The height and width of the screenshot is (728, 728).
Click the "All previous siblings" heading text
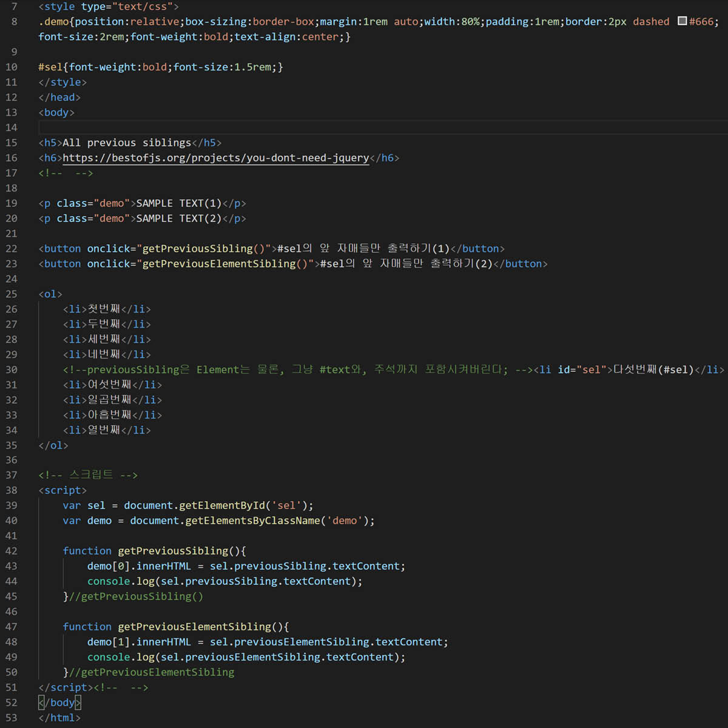(x=127, y=143)
